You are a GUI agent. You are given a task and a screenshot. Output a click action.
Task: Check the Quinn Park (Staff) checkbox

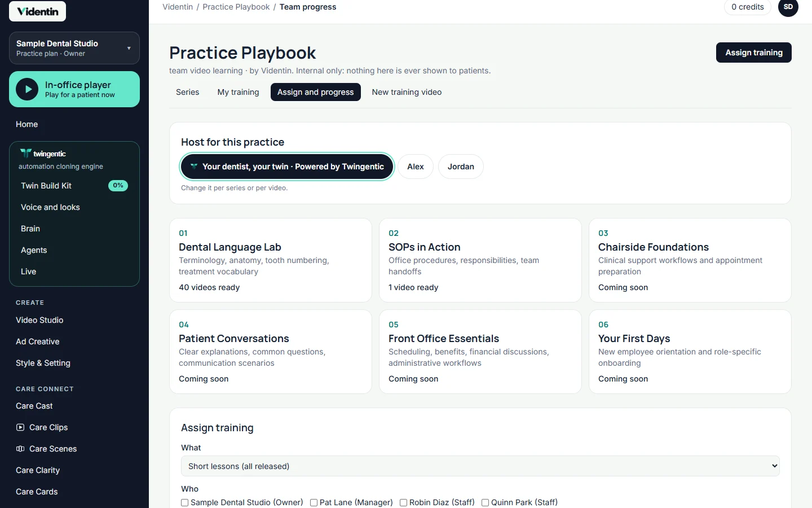click(485, 502)
